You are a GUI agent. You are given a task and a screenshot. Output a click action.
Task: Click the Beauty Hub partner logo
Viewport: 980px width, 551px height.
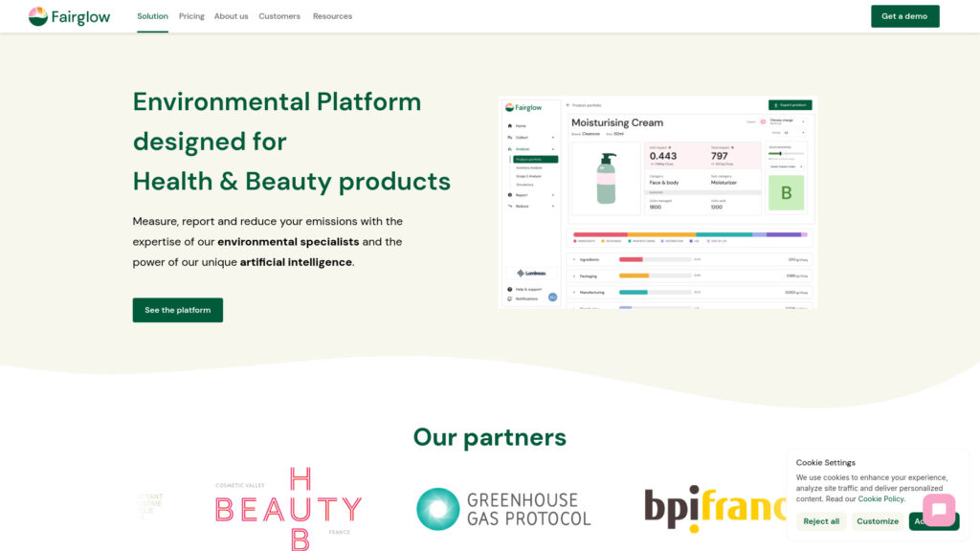click(289, 509)
